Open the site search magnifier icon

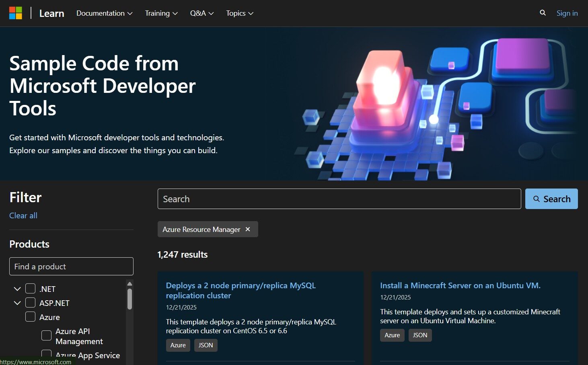(x=543, y=13)
